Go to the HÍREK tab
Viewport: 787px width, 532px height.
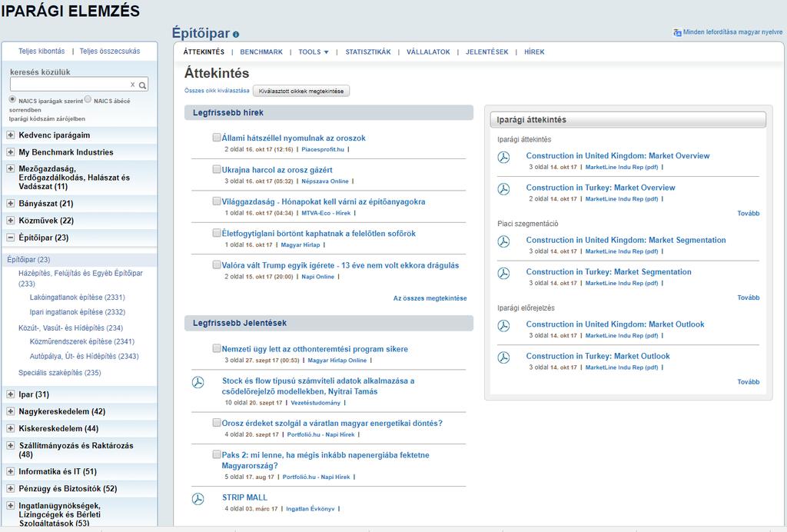[534, 52]
